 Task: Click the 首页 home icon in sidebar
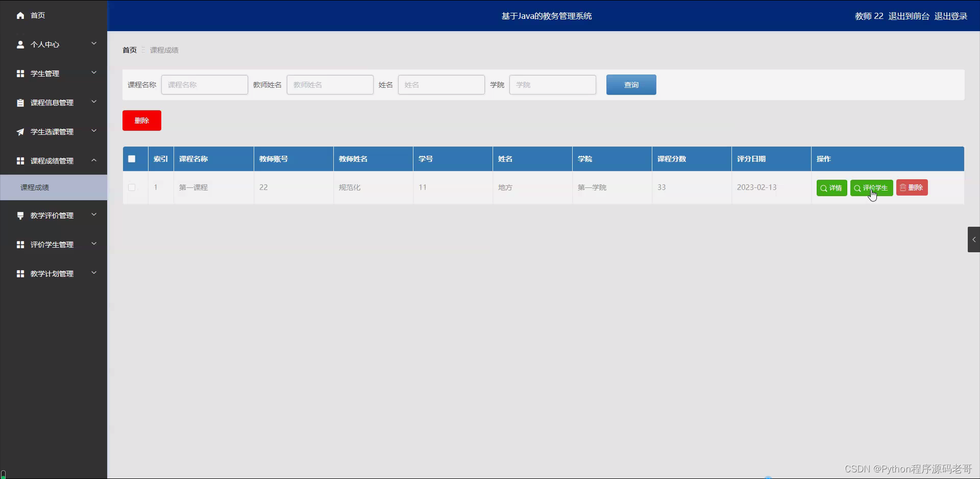point(20,15)
